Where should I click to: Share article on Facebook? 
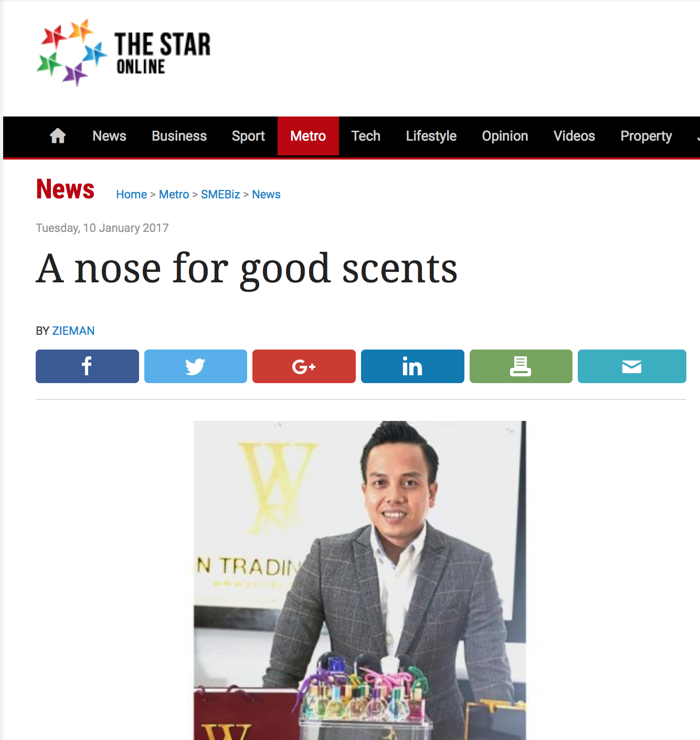(x=87, y=366)
